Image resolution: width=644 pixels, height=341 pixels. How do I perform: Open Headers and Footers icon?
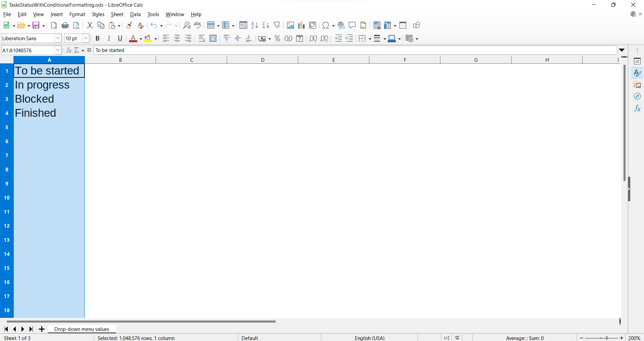pyautogui.click(x=363, y=25)
